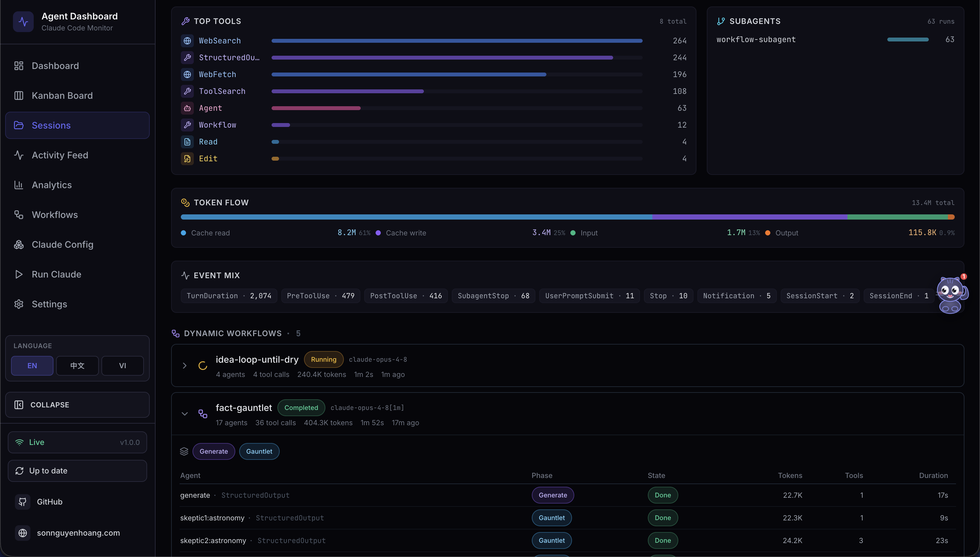Open the Dashboard page
The image size is (980, 557).
point(77,66)
